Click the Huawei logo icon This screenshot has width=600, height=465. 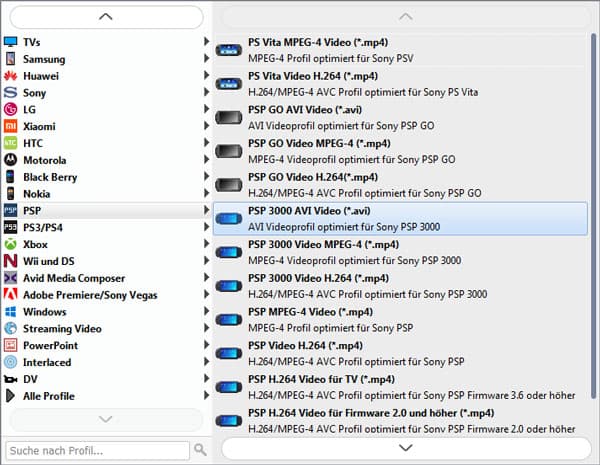10,75
